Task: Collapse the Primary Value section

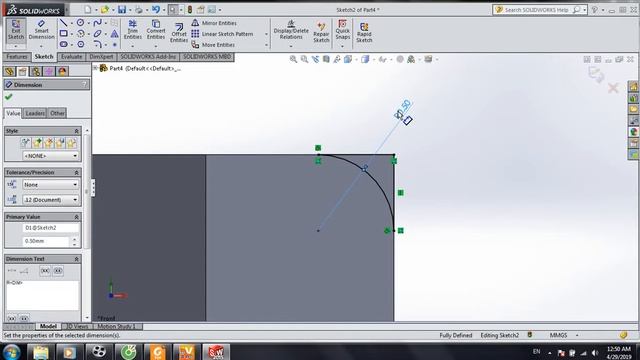Action: [x=76, y=217]
